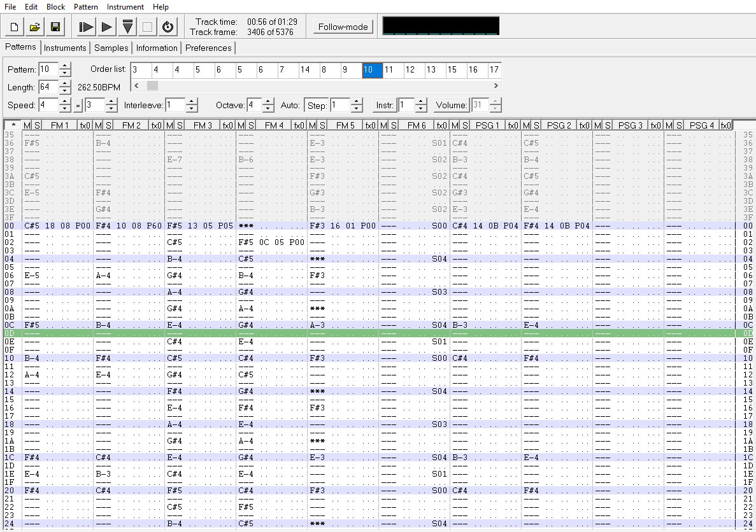Toggle the Follow-mode button
This screenshot has width=756, height=532.
click(343, 27)
